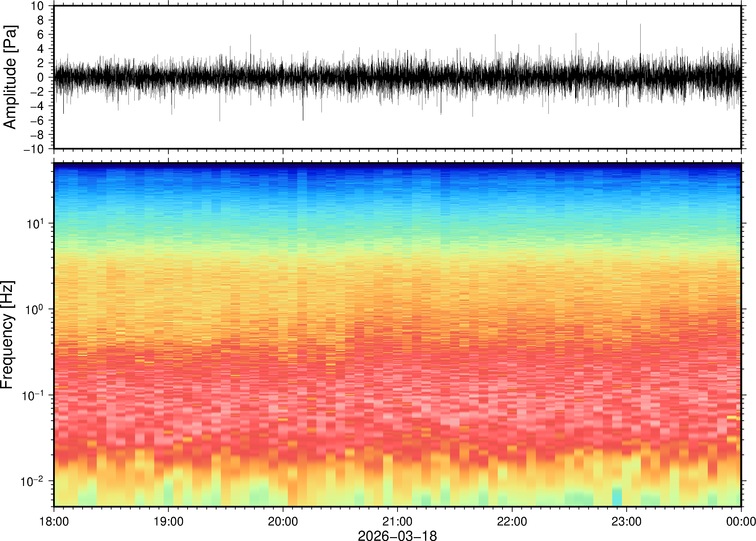
Task: Click the 19:00 time axis label
Action: 168,521
